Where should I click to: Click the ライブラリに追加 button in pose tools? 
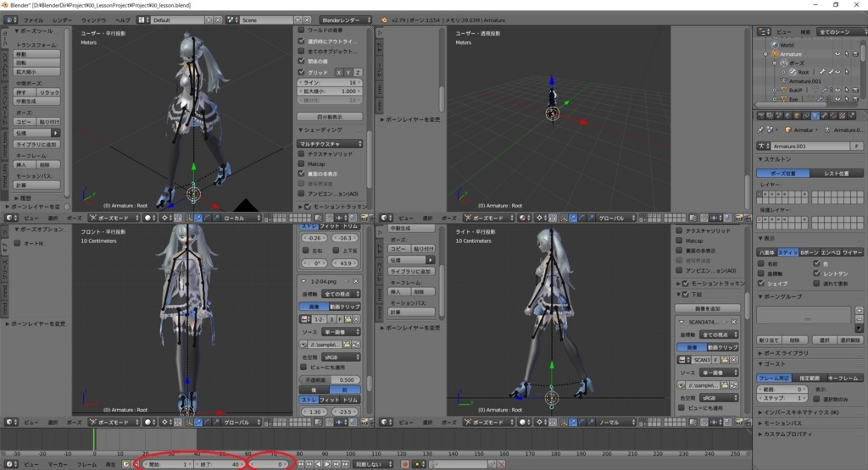[x=36, y=144]
